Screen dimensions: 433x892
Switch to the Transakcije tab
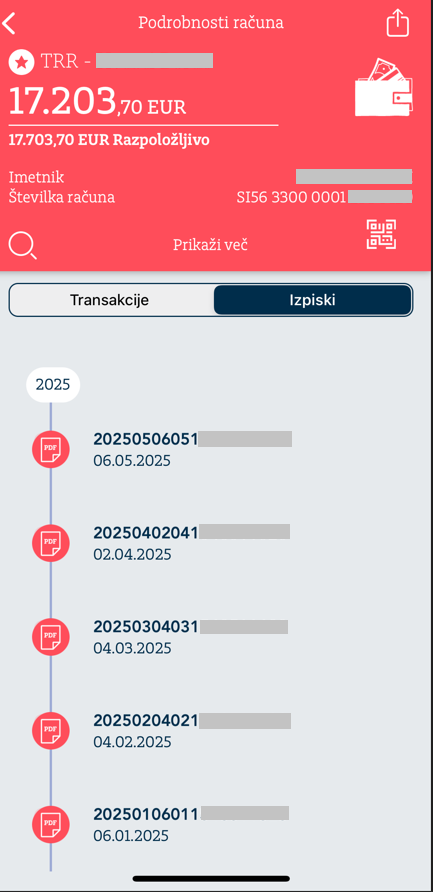point(110,300)
